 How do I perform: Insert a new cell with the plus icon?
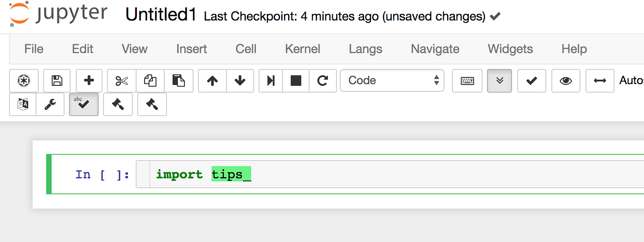(89, 81)
